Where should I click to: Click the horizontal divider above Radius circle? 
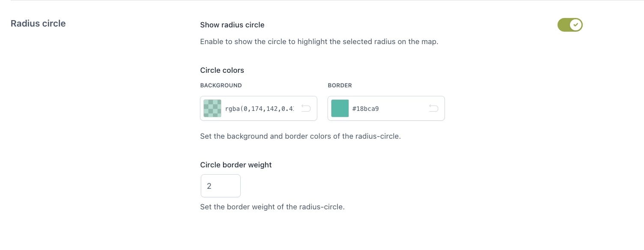tap(322, 0)
